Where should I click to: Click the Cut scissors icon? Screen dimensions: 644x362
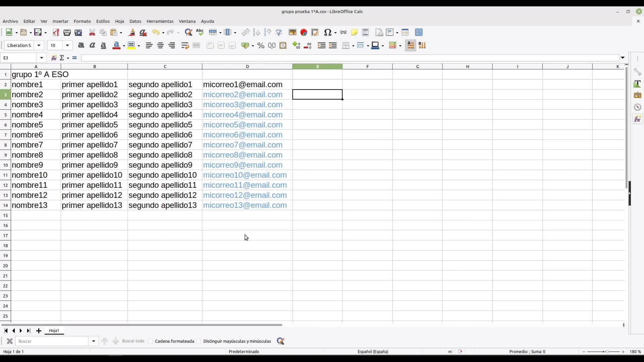92,33
